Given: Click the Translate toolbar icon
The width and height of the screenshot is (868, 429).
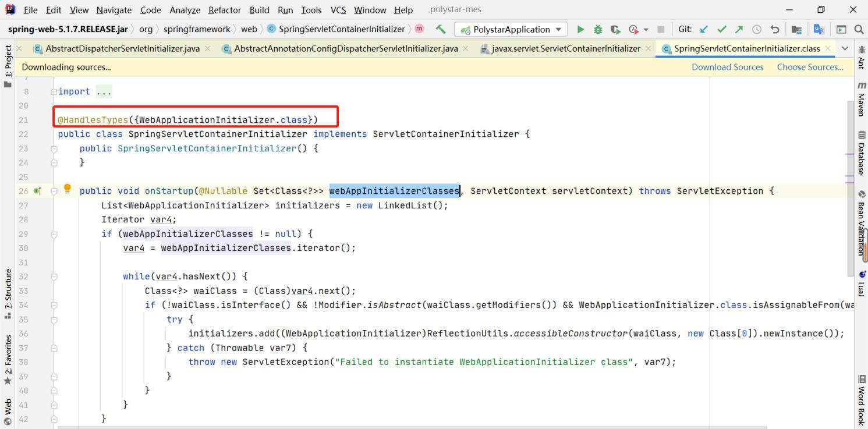Looking at the screenshot, I should (819, 29).
